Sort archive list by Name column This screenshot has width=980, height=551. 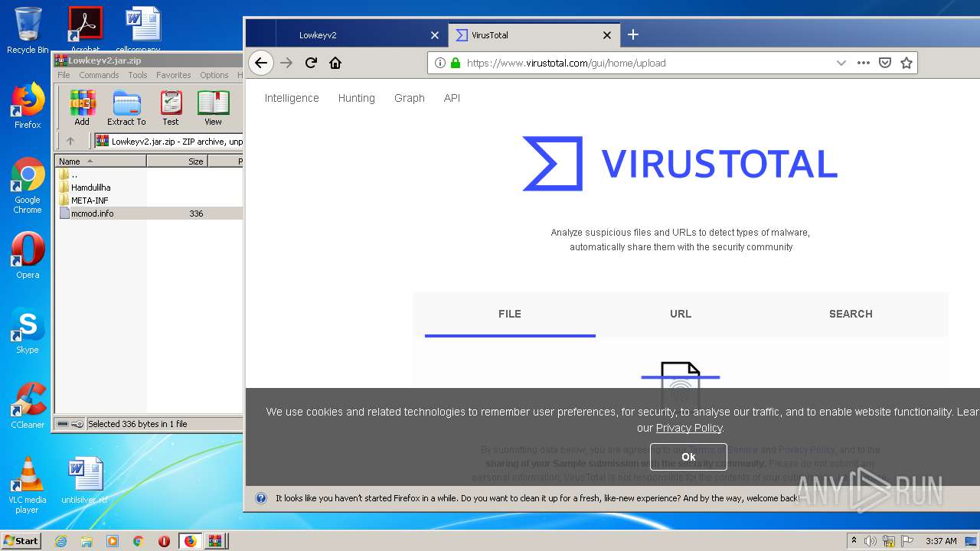(100, 161)
